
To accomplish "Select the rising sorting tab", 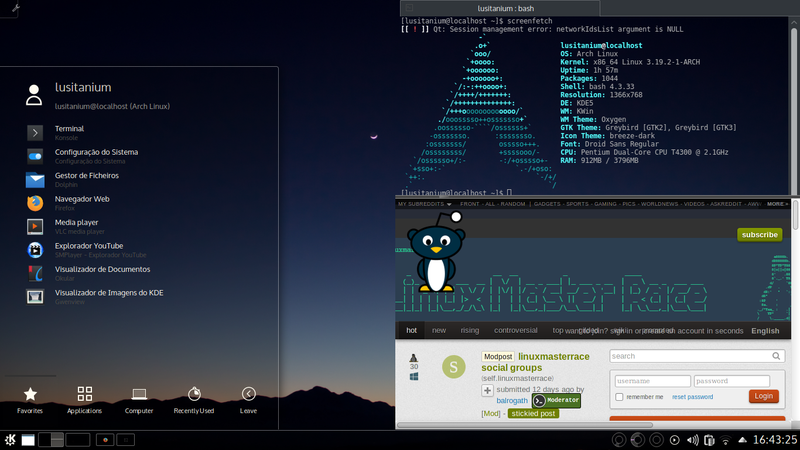I will tap(469, 331).
